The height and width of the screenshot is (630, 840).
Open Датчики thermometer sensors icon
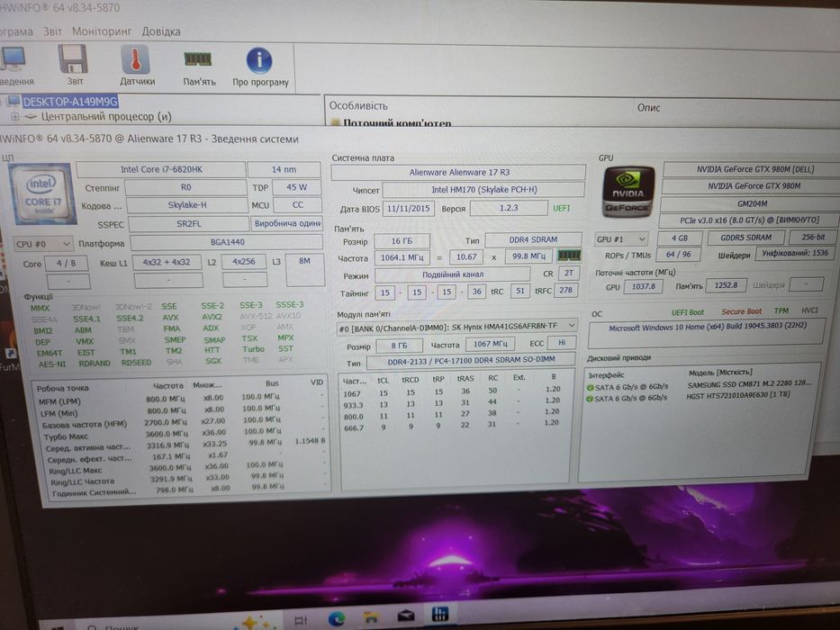click(136, 59)
